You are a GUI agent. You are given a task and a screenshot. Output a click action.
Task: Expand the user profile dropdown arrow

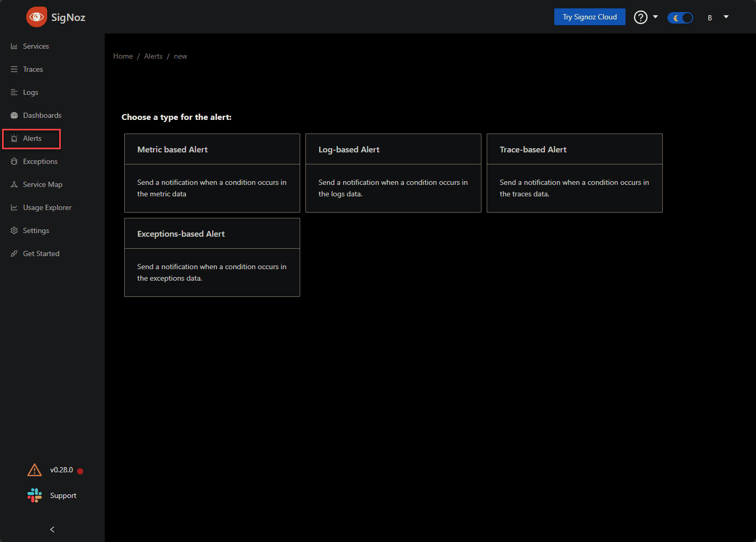[726, 17]
